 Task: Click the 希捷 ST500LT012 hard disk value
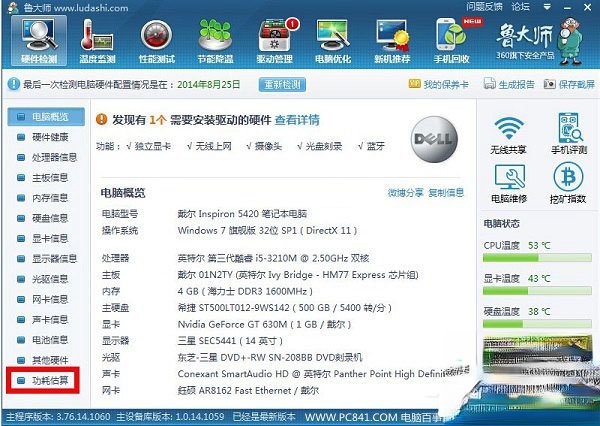tap(284, 308)
